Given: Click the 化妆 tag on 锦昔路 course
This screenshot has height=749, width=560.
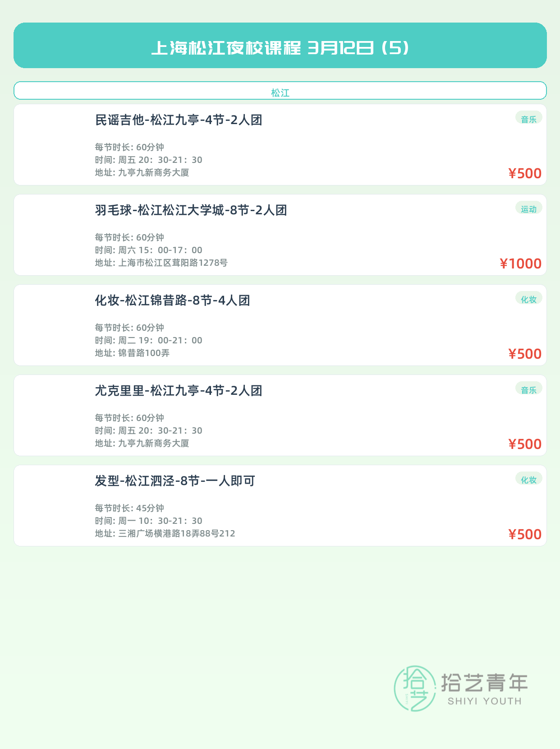Looking at the screenshot, I should pyautogui.click(x=528, y=299).
